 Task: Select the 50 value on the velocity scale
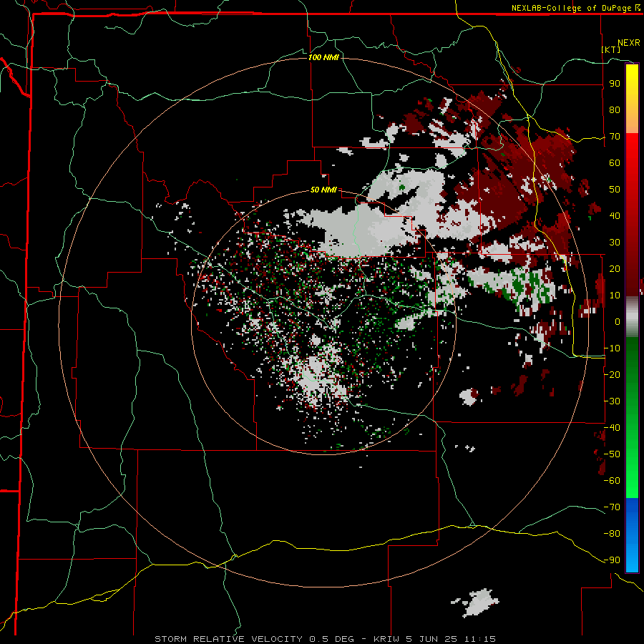point(615,190)
